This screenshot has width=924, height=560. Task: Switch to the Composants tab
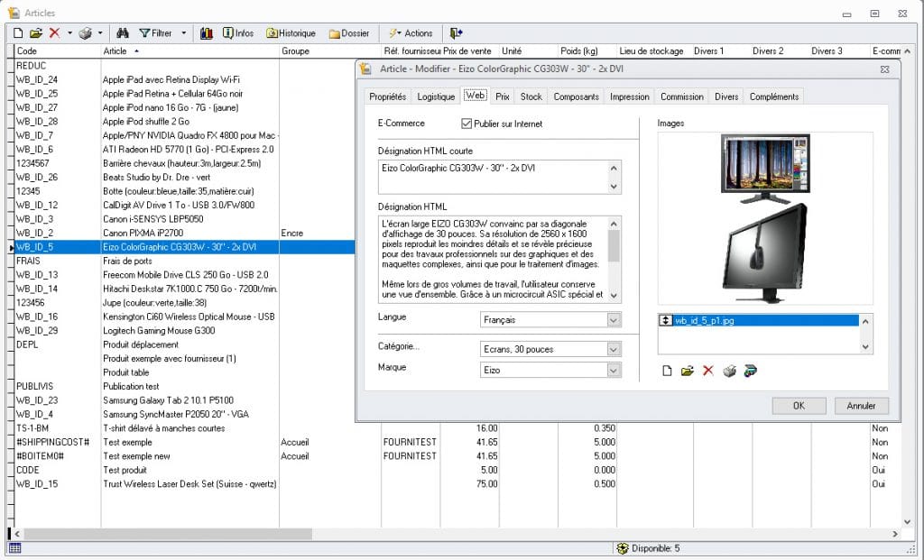click(577, 96)
